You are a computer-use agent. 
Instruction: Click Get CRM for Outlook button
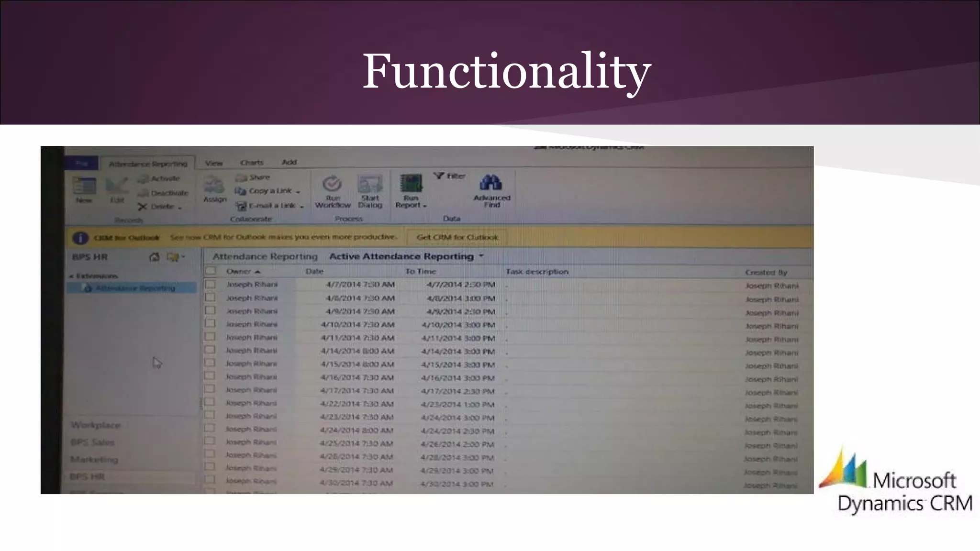point(457,237)
